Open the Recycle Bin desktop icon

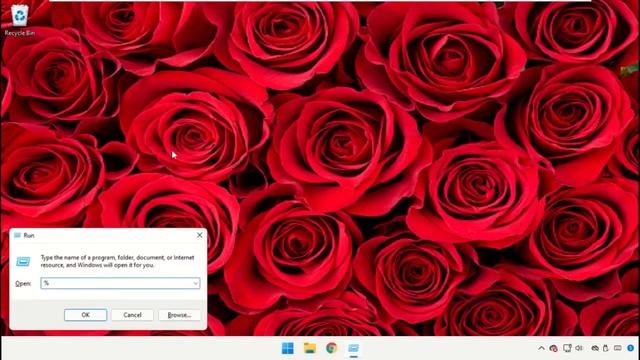20,20
